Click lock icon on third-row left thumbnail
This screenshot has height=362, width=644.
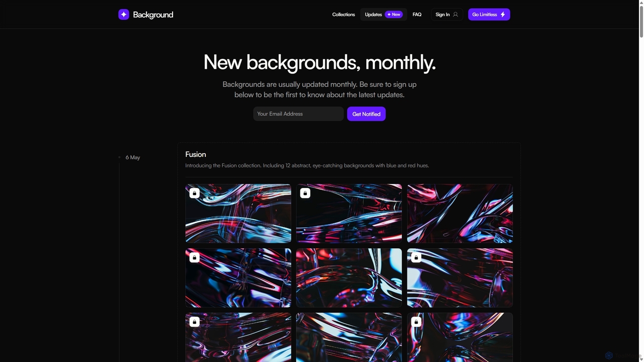click(195, 322)
